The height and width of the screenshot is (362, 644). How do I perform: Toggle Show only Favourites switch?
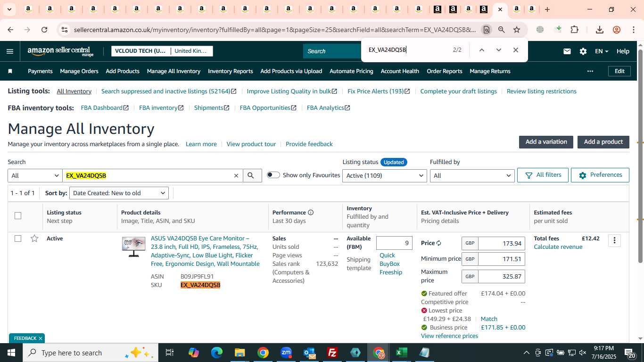coord(273,175)
